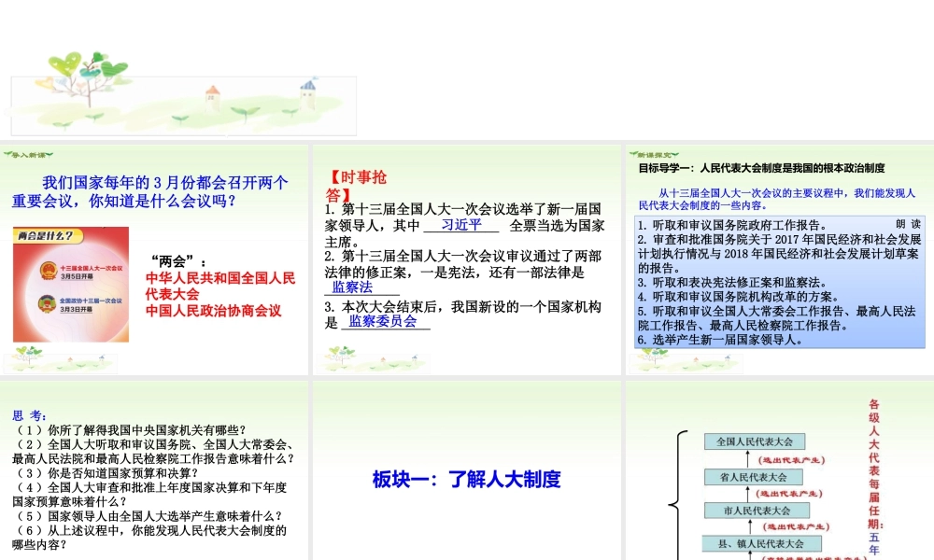The width and height of the screenshot is (934, 560).
Task: Select the emblem icon next to 全国政协十三届一次会议
Action: (47, 305)
